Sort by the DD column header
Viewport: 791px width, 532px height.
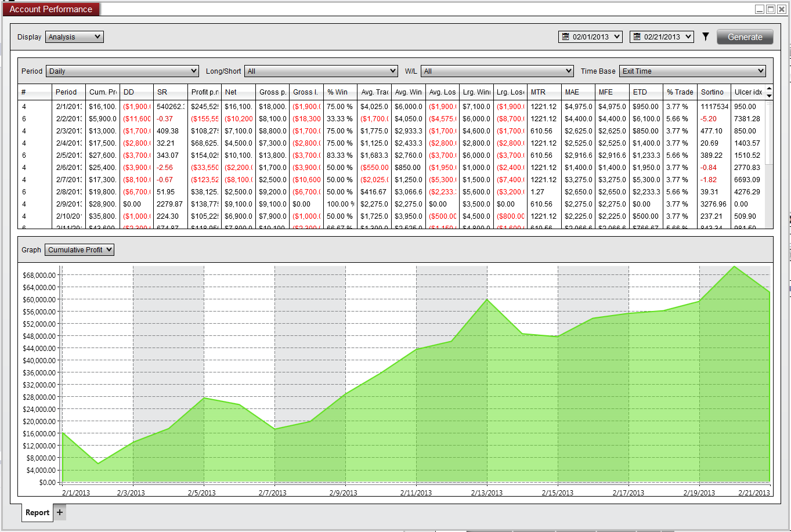[x=136, y=92]
